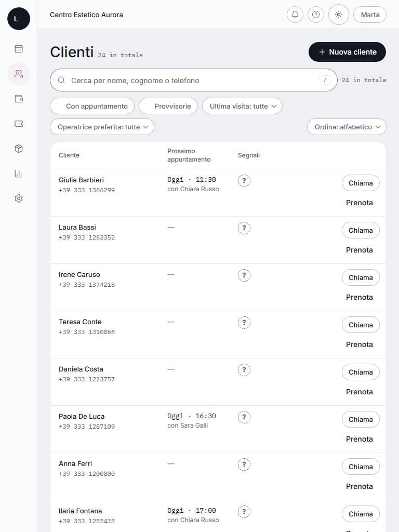This screenshot has width=399, height=532.
Task: Click the signals question mark for Daniela Costa
Action: (244, 370)
